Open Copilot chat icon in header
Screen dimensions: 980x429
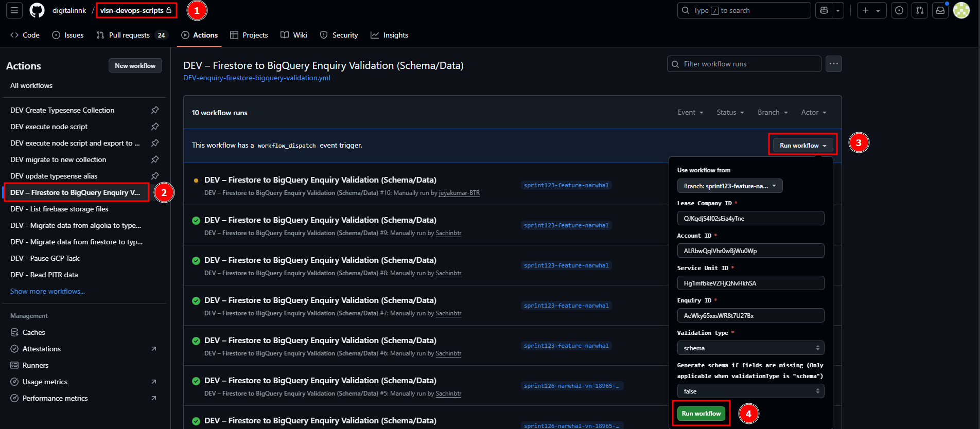click(824, 10)
